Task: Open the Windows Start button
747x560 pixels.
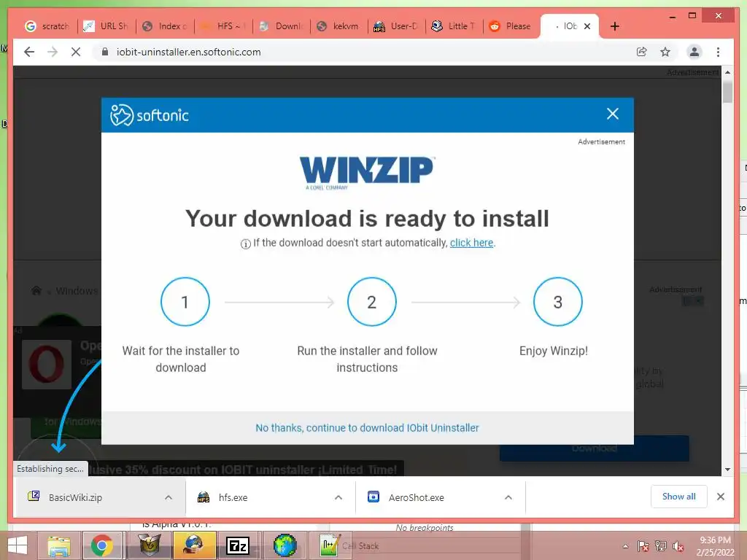Action: [18, 545]
